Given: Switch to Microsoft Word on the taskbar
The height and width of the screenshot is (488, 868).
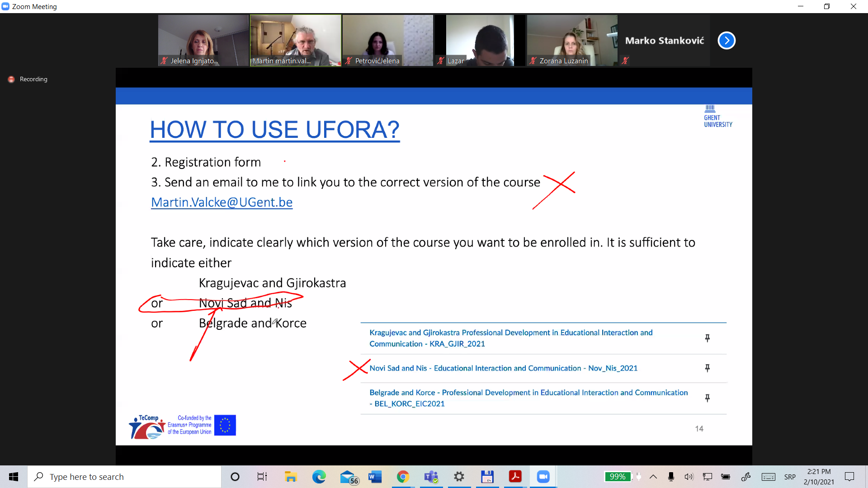Looking at the screenshot, I should click(375, 477).
